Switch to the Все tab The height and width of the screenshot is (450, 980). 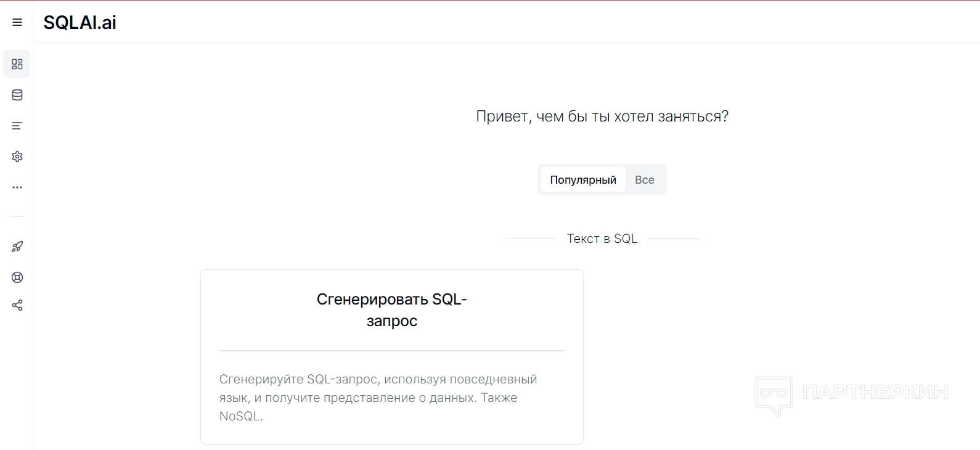pyautogui.click(x=645, y=180)
